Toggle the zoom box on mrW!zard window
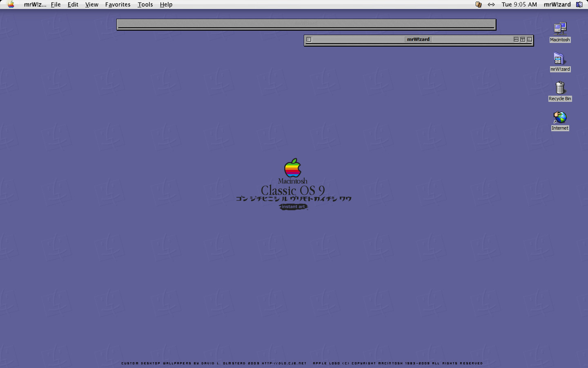 click(523, 40)
